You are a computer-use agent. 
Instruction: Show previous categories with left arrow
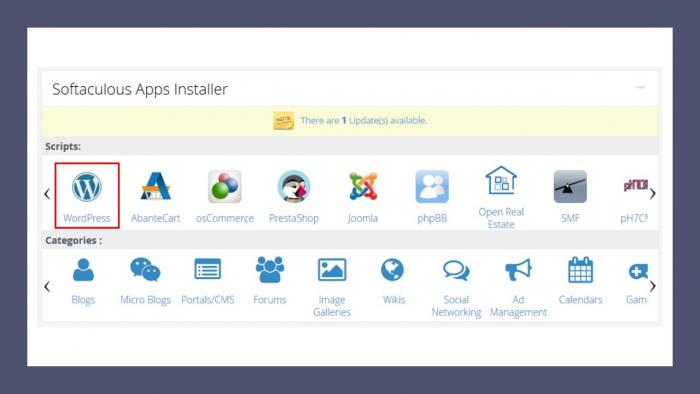pyautogui.click(x=47, y=286)
